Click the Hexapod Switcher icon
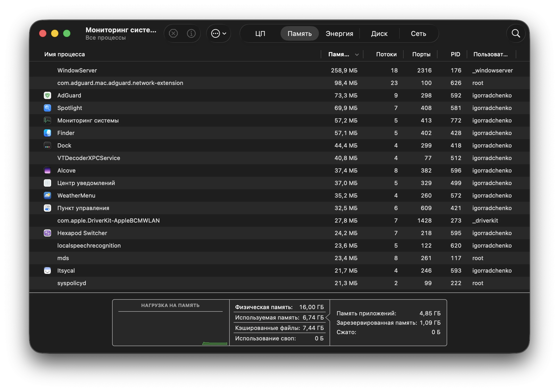Screen dimensions: 559x392 47,233
